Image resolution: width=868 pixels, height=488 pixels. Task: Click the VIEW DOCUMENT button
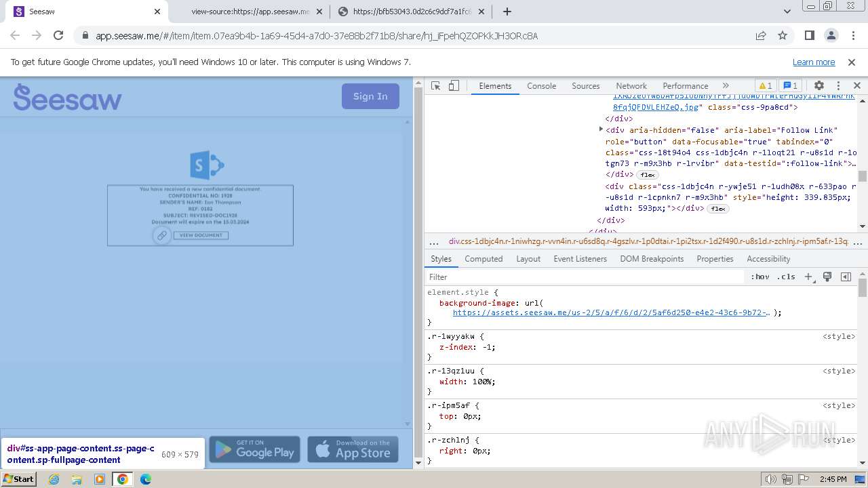[x=201, y=235]
